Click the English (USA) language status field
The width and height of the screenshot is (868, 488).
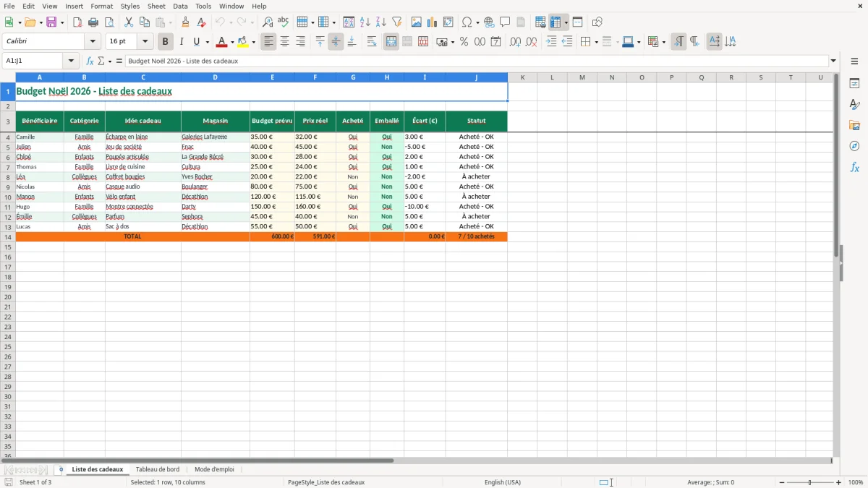[x=503, y=482]
